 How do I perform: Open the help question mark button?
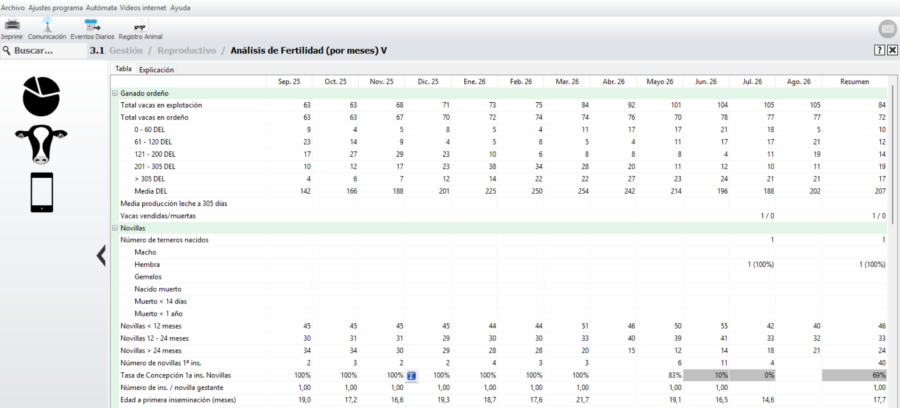879,50
